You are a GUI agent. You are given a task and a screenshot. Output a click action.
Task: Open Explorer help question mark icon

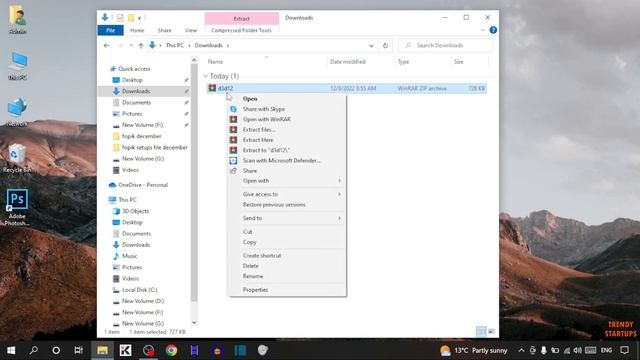click(x=493, y=30)
